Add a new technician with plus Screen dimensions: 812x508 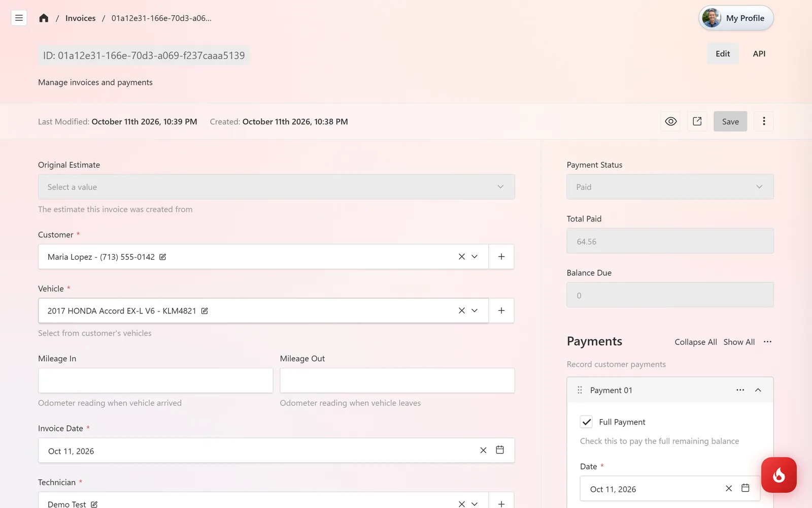[x=501, y=503]
